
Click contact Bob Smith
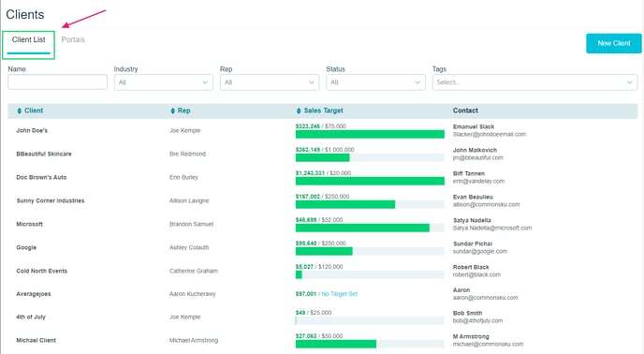[x=467, y=314]
